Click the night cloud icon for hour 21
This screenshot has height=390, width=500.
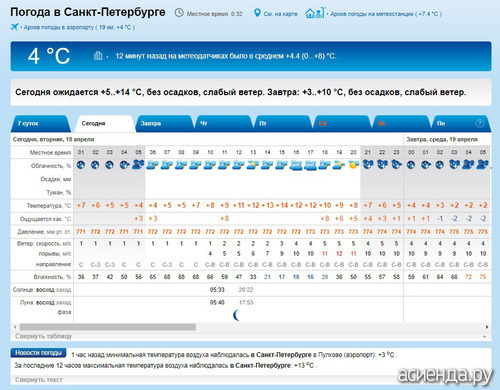point(368,164)
